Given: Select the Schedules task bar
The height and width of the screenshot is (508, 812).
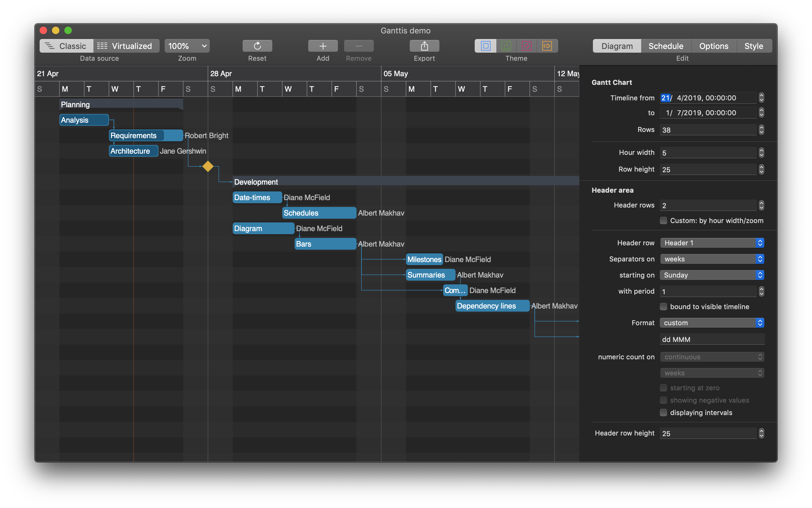Looking at the screenshot, I should point(319,213).
